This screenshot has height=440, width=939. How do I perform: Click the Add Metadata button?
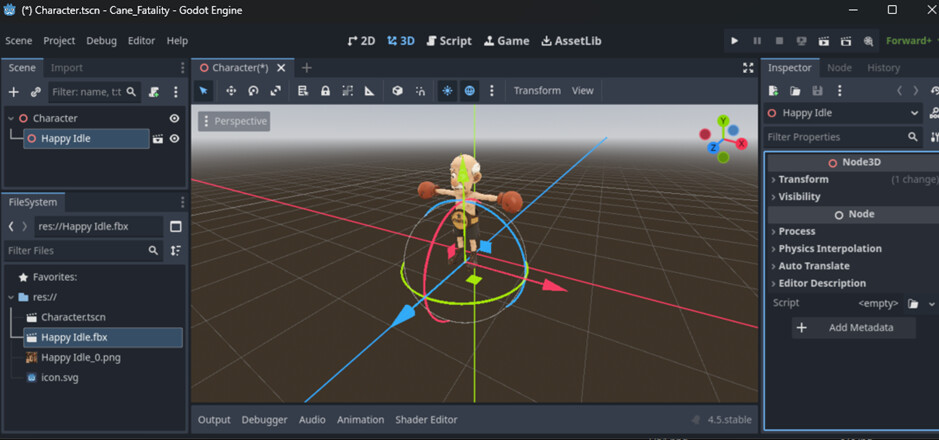[x=853, y=327]
